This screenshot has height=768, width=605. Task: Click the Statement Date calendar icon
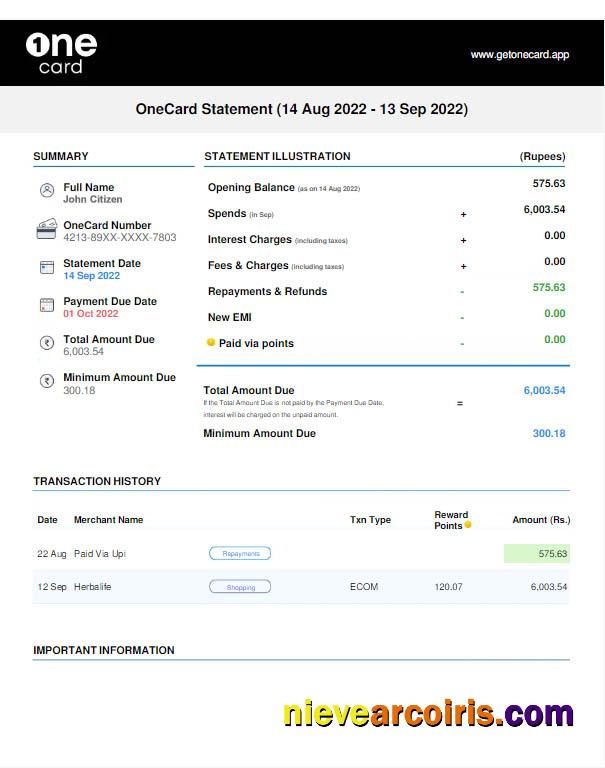(46, 267)
